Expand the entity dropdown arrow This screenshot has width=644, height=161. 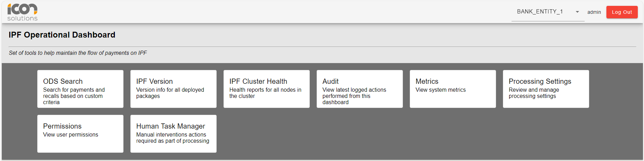(x=577, y=12)
